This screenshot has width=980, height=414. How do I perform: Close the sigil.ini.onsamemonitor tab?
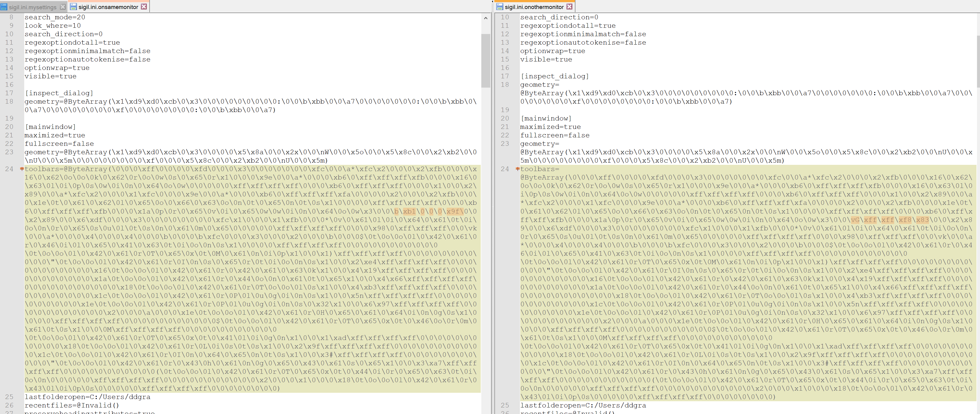click(x=144, y=7)
